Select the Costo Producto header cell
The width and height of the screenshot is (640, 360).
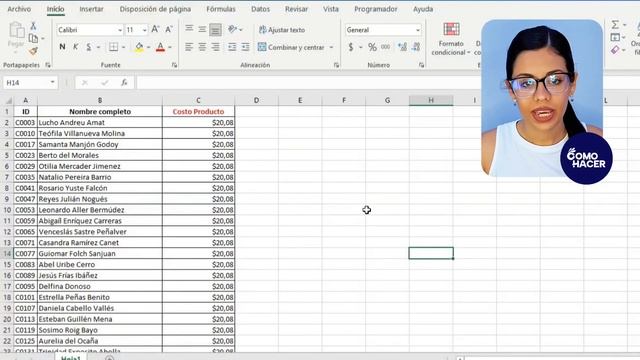pyautogui.click(x=198, y=111)
